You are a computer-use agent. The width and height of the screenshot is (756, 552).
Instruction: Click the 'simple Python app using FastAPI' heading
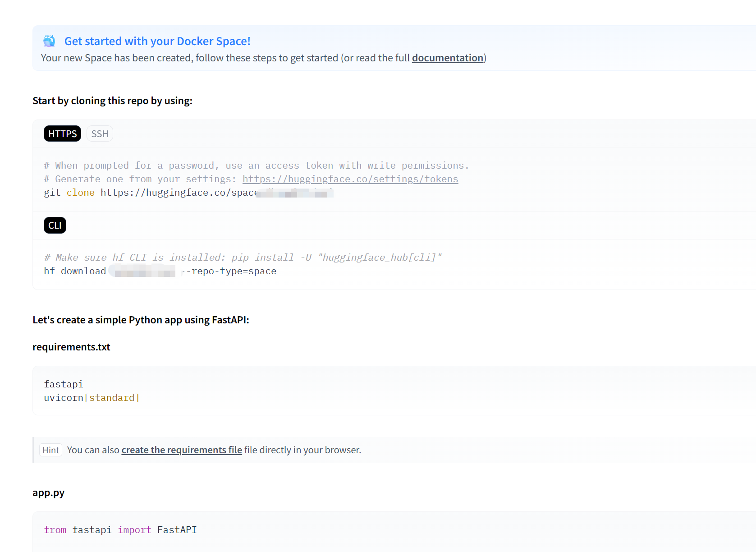[141, 320]
